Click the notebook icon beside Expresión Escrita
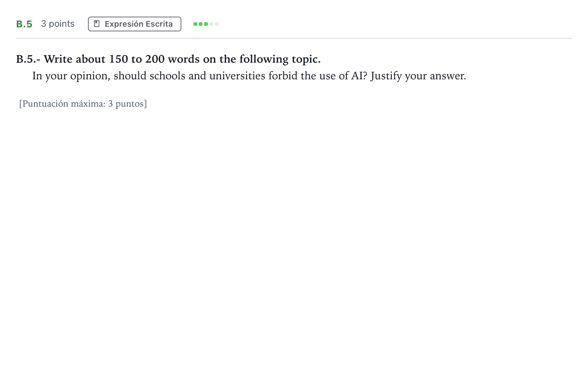 97,24
